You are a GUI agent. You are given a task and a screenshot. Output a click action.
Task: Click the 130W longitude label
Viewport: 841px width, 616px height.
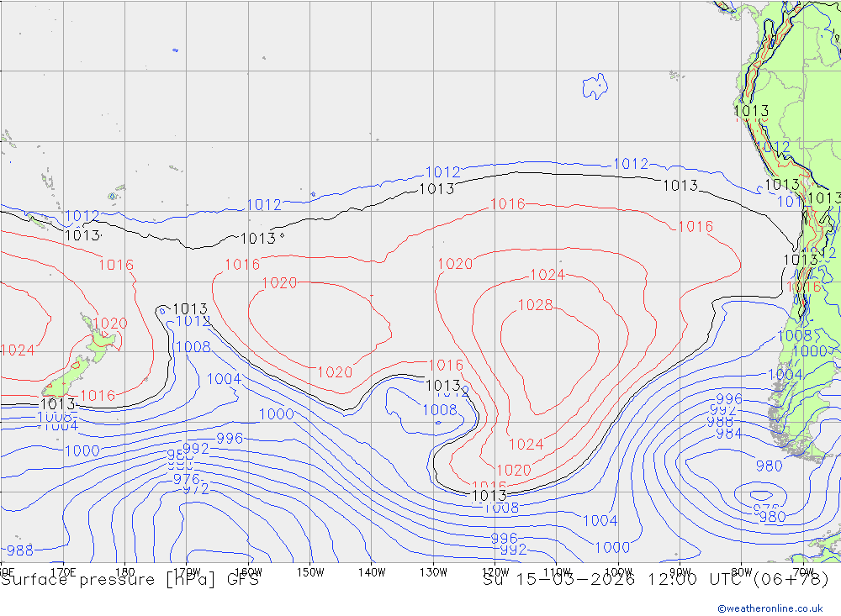(x=433, y=572)
